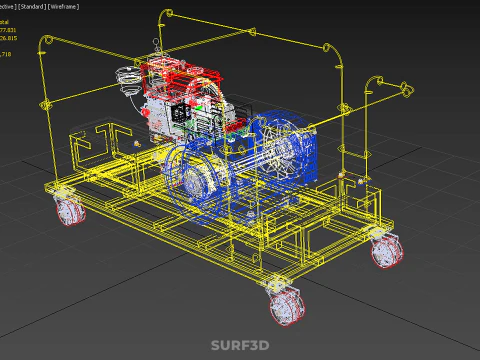Viewport: 480px width, 360px height.
Task: Select the white air filter on engine
Action: pyautogui.click(x=129, y=80)
